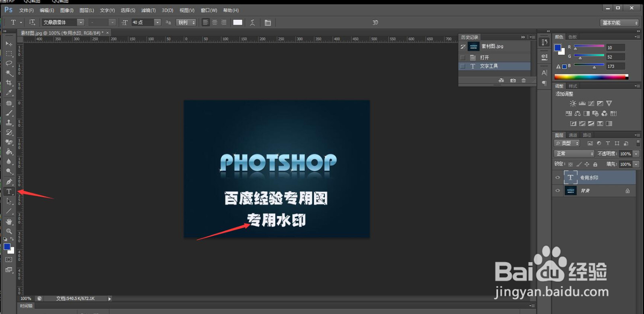644x314 pixels.
Task: Select the Pen tool
Action: pos(9,182)
